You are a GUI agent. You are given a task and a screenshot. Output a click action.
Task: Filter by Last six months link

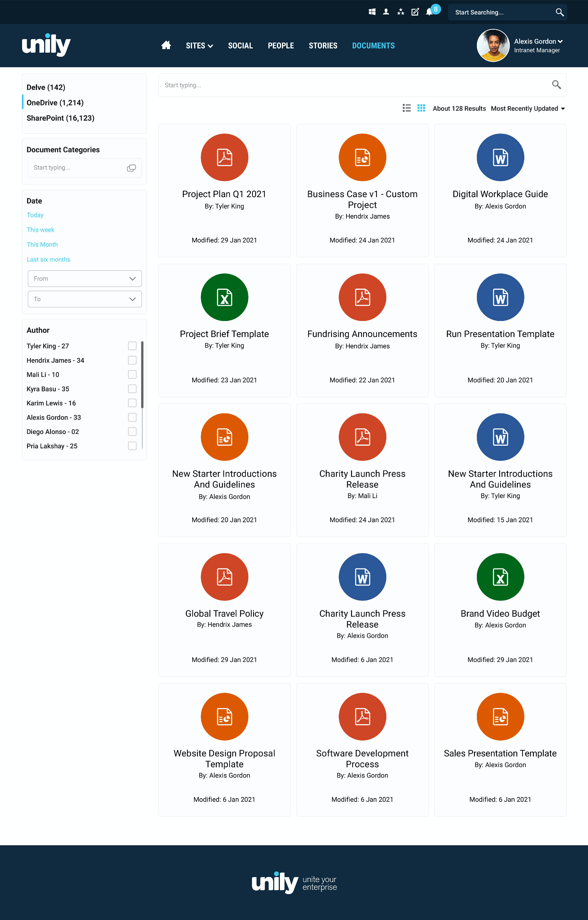[49, 259]
